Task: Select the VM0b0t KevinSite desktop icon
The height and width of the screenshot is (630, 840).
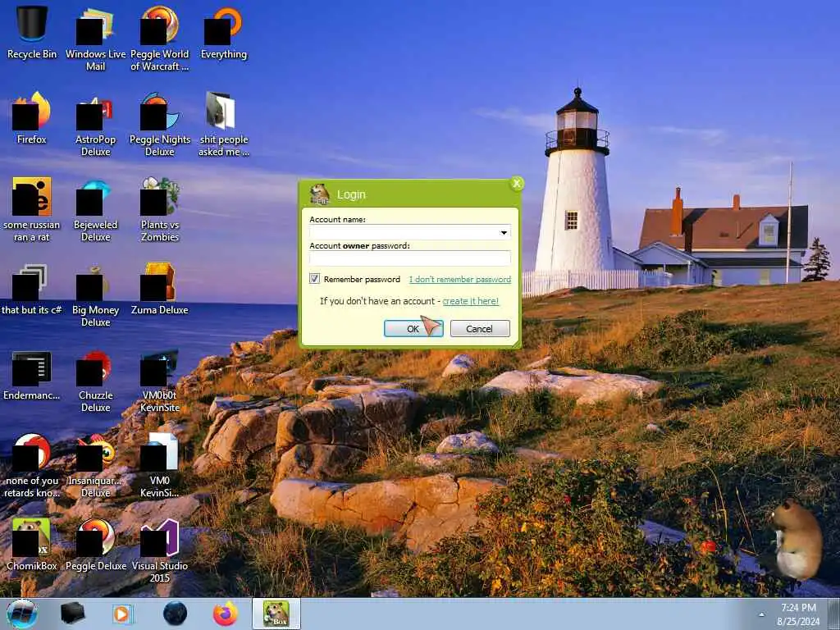Action: (x=160, y=381)
